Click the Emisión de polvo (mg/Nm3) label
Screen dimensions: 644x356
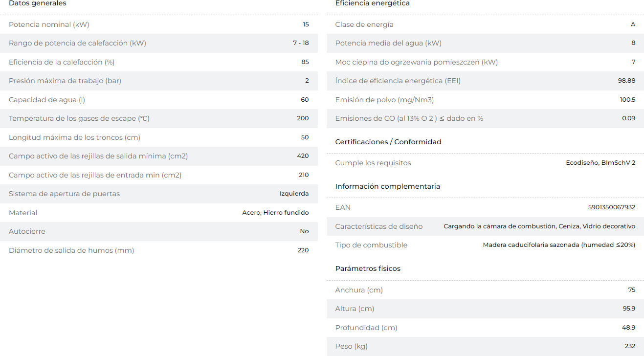point(384,100)
